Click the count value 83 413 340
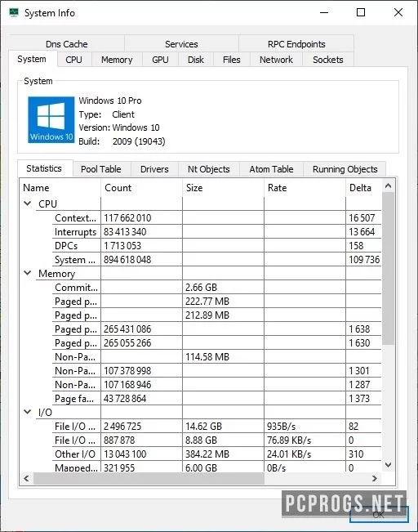Viewport: 418px width, 532px height. 125,232
